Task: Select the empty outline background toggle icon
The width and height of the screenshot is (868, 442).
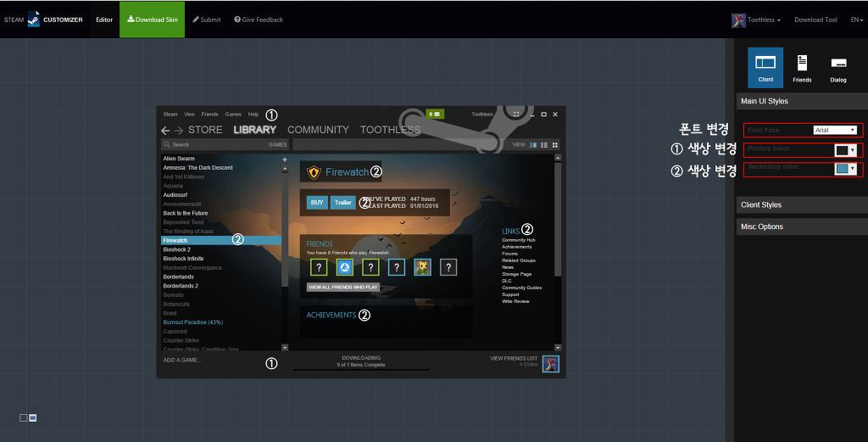Action: click(23, 417)
